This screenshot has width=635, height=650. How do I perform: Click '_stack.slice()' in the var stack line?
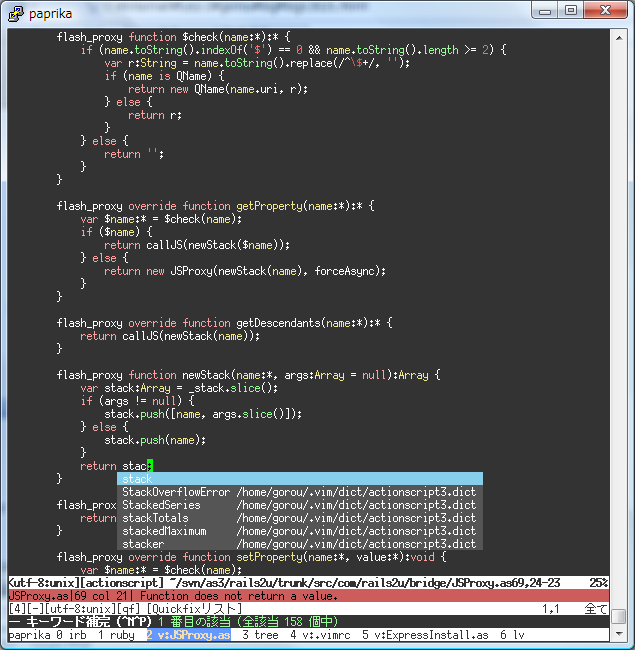click(x=233, y=388)
